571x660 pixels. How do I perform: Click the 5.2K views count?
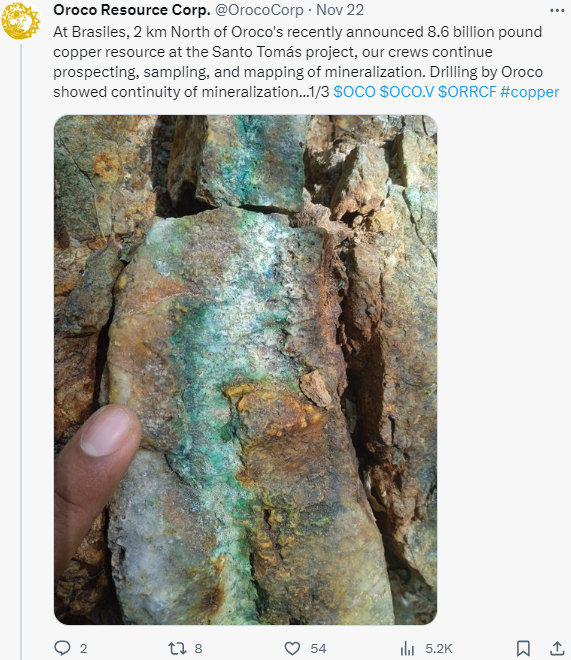click(439, 649)
